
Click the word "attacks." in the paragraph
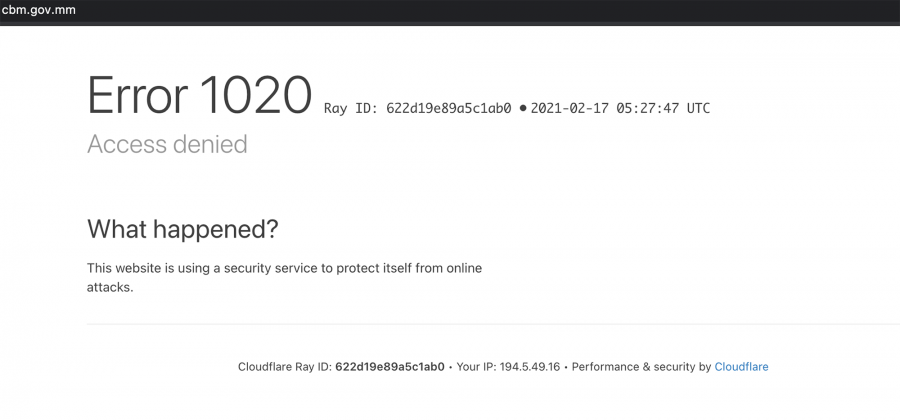click(x=110, y=287)
